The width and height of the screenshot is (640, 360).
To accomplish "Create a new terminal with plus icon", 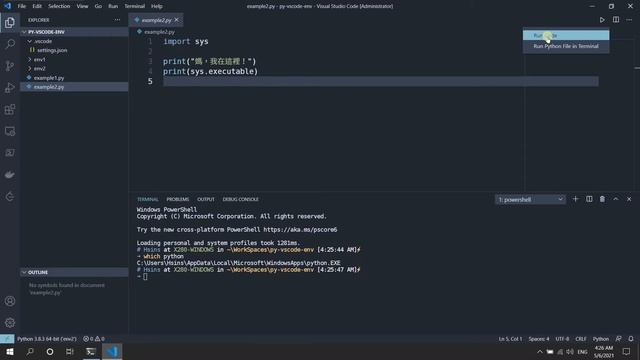I will (576, 199).
